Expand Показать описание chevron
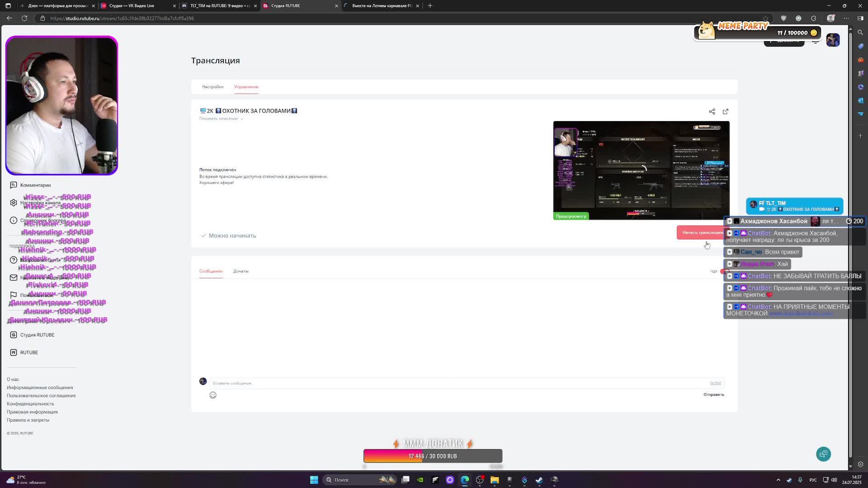868x488 pixels. click(x=242, y=119)
